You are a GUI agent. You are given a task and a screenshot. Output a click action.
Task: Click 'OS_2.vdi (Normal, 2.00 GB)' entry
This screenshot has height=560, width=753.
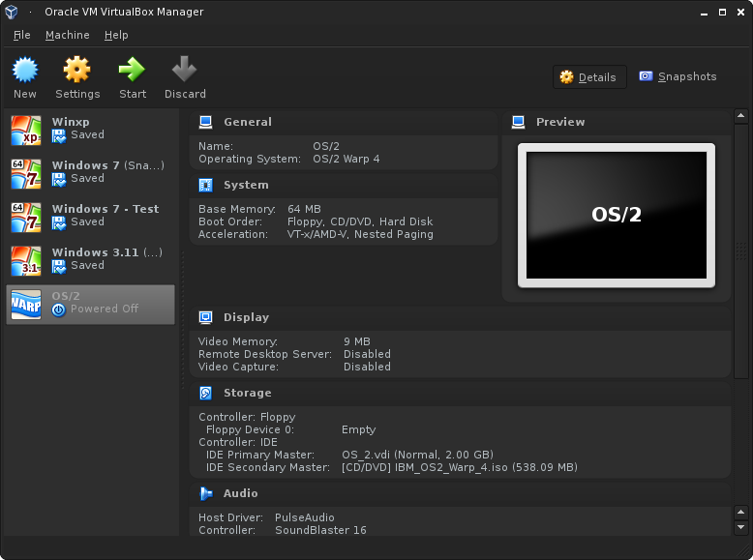pyautogui.click(x=417, y=455)
